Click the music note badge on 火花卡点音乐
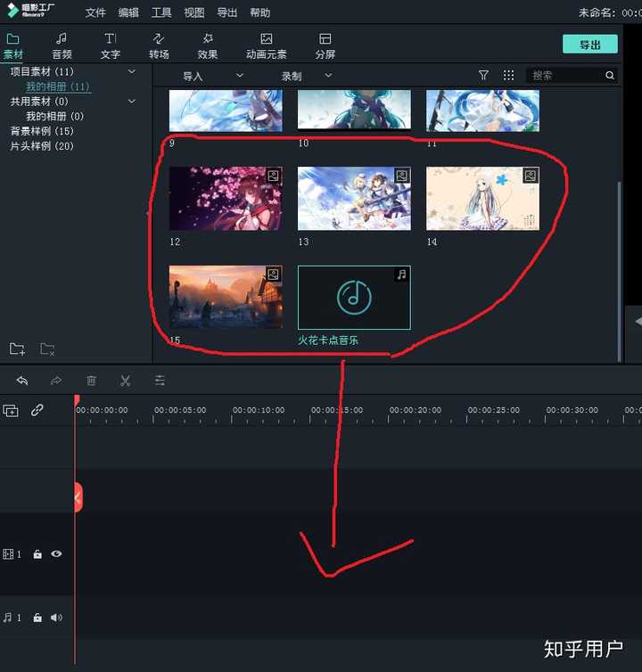 (x=401, y=275)
